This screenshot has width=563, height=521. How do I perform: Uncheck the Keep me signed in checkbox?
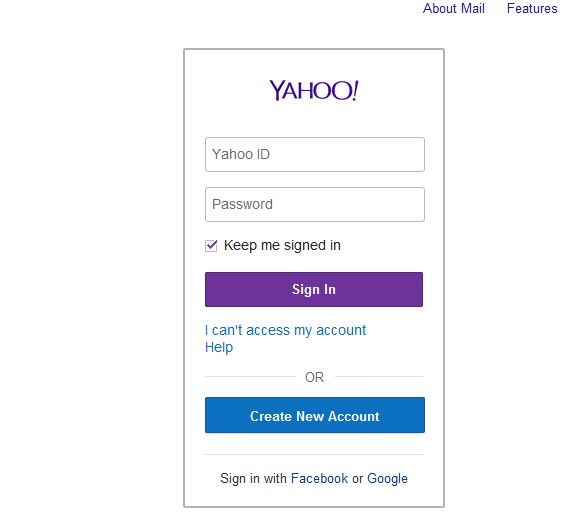point(211,246)
